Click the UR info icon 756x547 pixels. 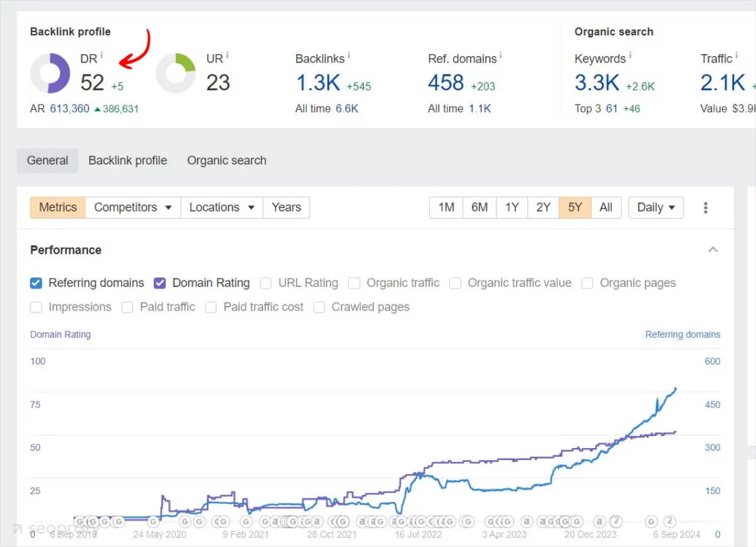tap(227, 55)
